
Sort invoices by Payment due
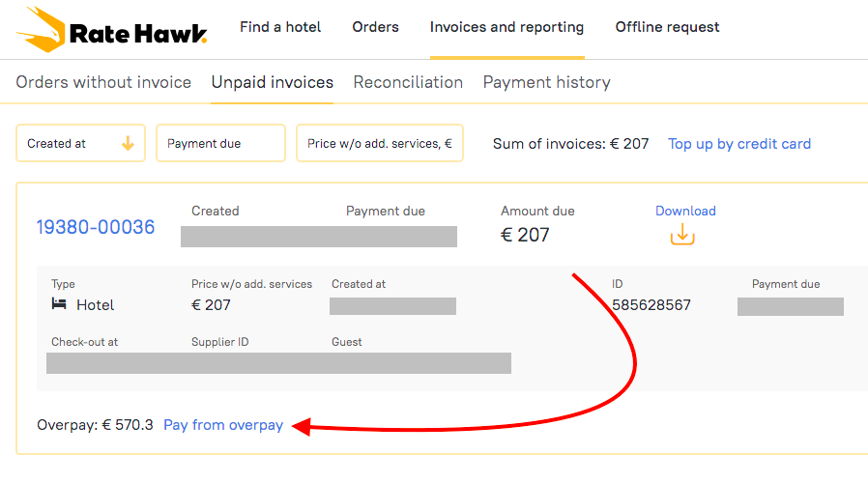[219, 143]
